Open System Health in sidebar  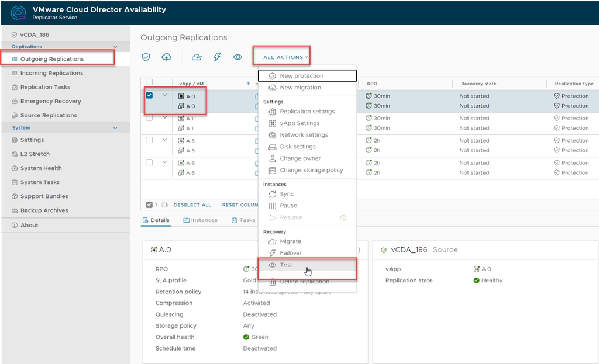[41, 168]
